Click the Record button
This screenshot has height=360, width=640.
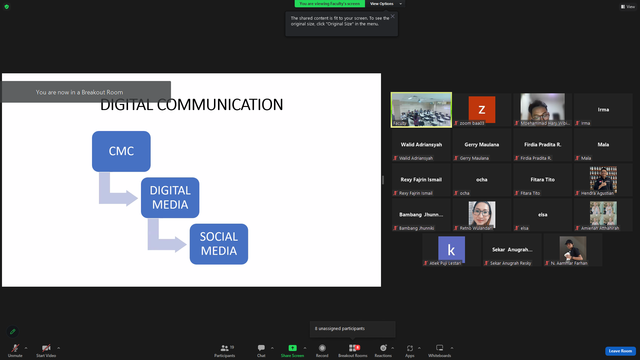pyautogui.click(x=322, y=350)
